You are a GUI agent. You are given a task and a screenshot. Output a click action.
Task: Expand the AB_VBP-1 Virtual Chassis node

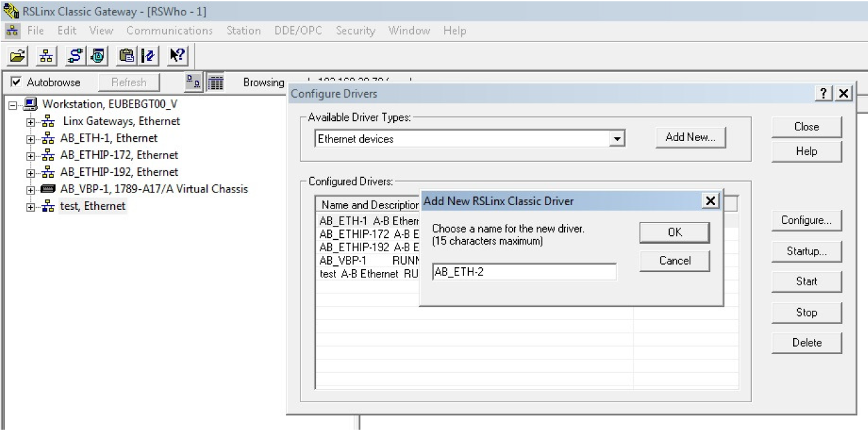pos(29,190)
